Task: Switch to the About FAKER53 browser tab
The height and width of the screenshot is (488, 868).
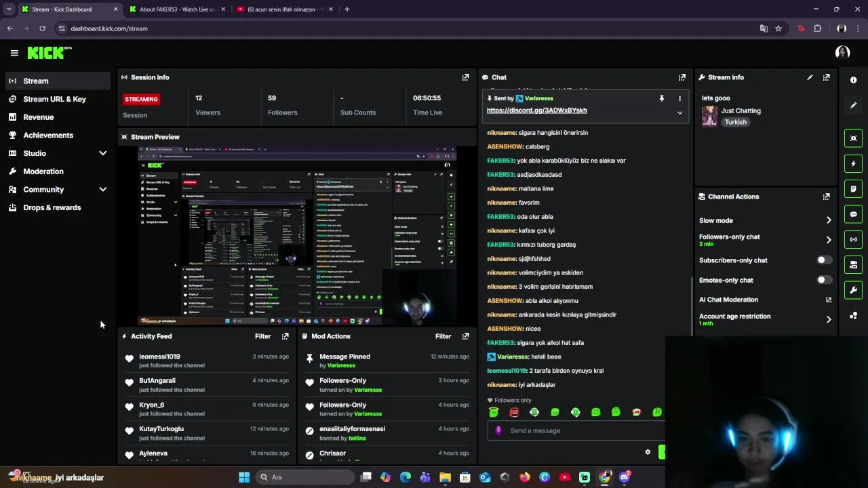Action: coord(176,9)
